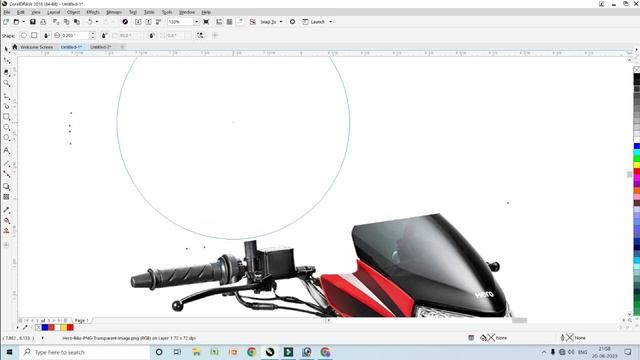Image resolution: width=640 pixels, height=360 pixels.
Task: Pick the yellow swatch in document palette
Action: click(64, 327)
